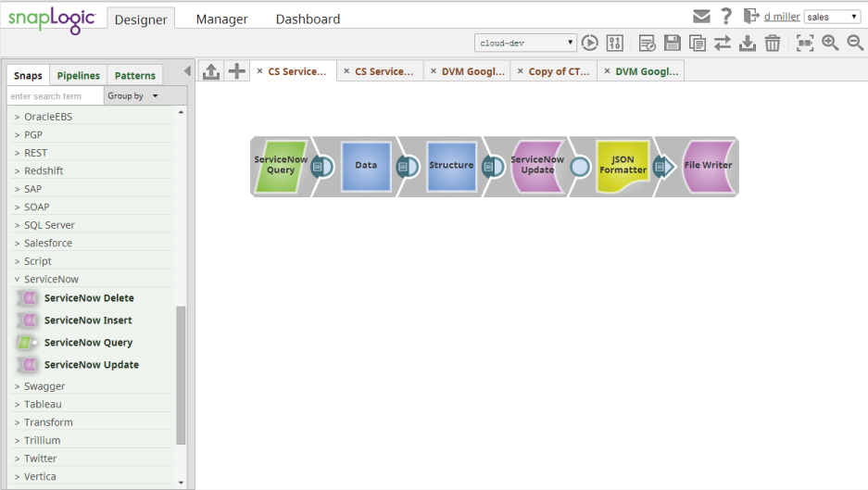This screenshot has height=490, width=868.
Task: Select ServiceNow Update snap in catalog
Action: coord(92,365)
